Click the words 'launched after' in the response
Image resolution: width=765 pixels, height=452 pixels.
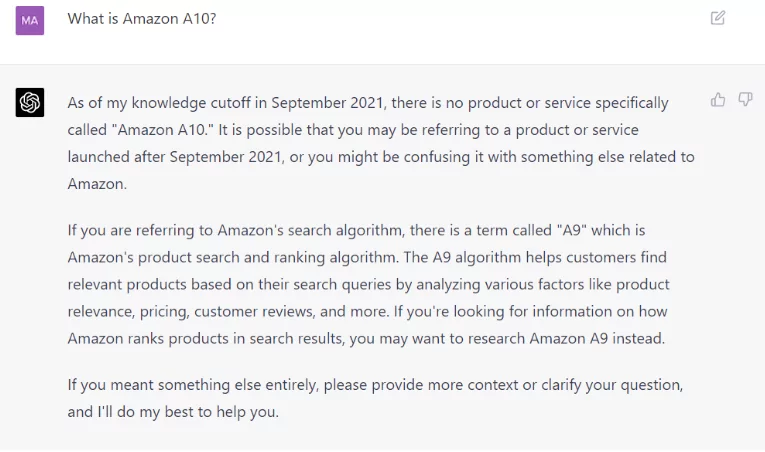coord(116,157)
